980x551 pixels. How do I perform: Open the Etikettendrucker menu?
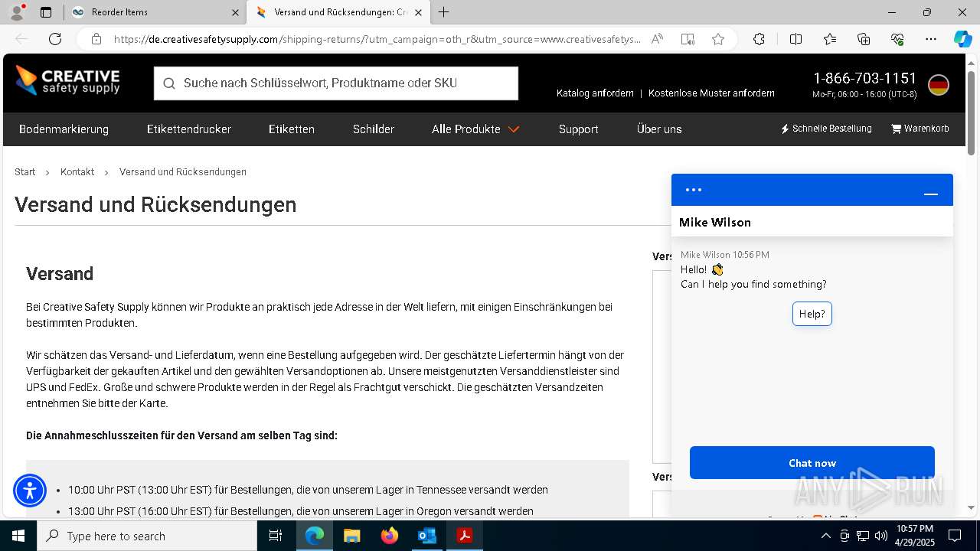point(189,129)
